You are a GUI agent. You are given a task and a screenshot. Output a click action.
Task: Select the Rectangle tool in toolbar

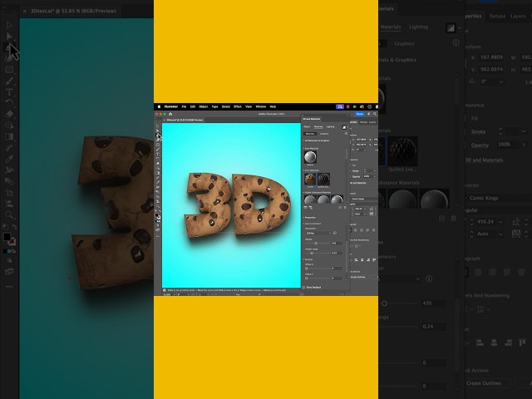tap(158, 145)
